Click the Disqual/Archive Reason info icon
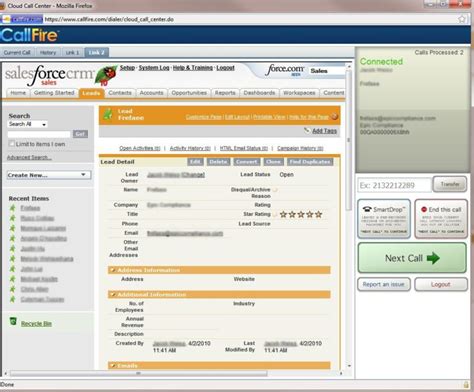Viewport: 474px width, 392px height. (x=275, y=190)
